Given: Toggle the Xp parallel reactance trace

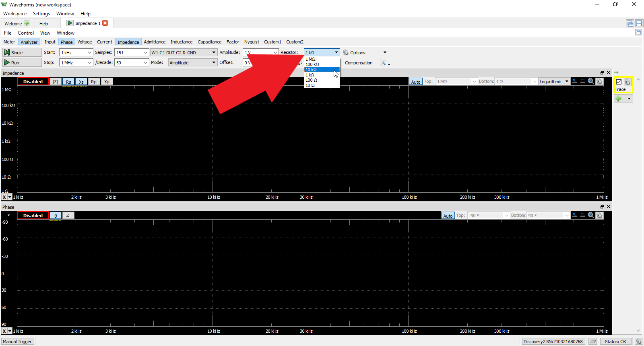Looking at the screenshot, I should pyautogui.click(x=107, y=82).
